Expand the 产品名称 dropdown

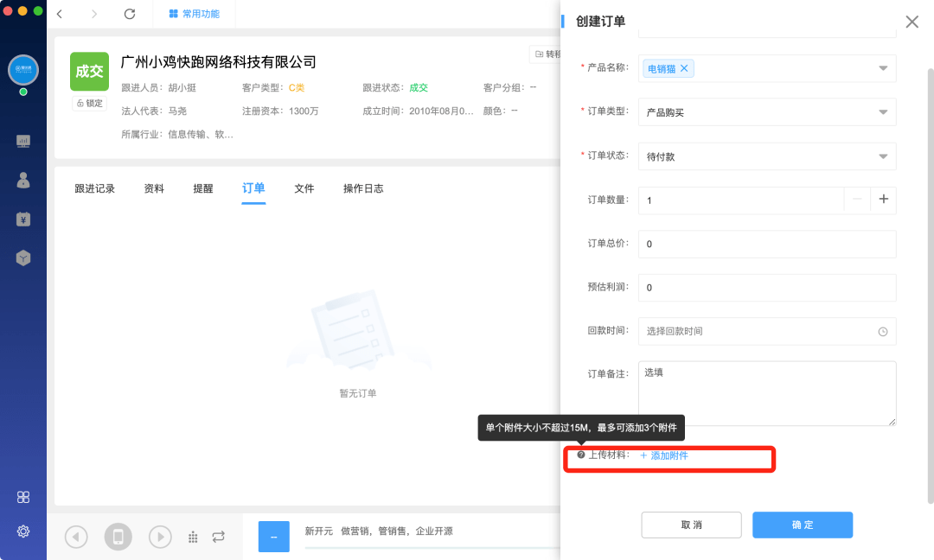pyautogui.click(x=883, y=68)
